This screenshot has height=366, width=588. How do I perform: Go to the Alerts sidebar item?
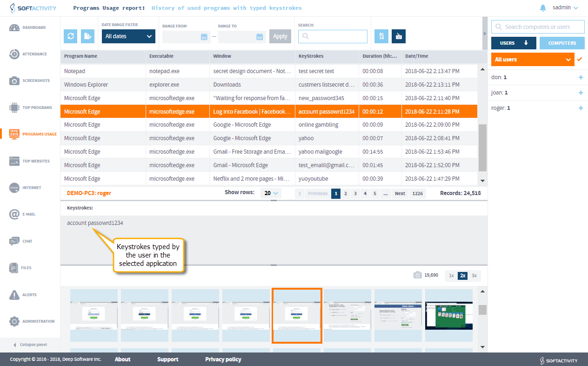tap(30, 295)
